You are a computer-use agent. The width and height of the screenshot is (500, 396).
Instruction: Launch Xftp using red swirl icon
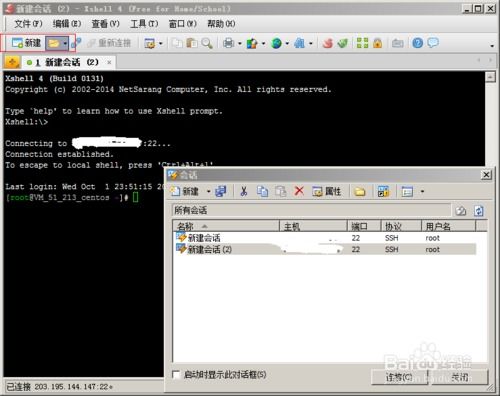328,43
